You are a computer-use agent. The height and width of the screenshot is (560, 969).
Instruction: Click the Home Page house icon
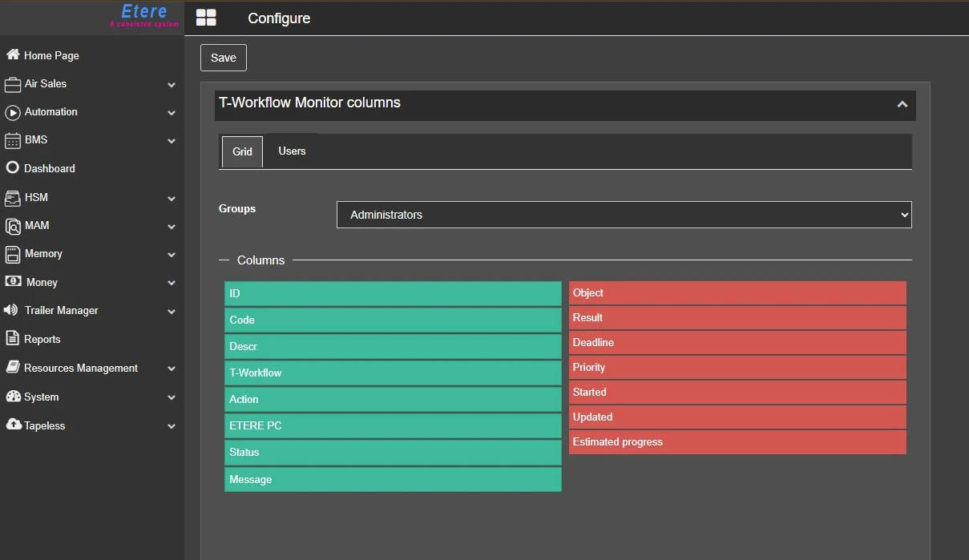(13, 54)
